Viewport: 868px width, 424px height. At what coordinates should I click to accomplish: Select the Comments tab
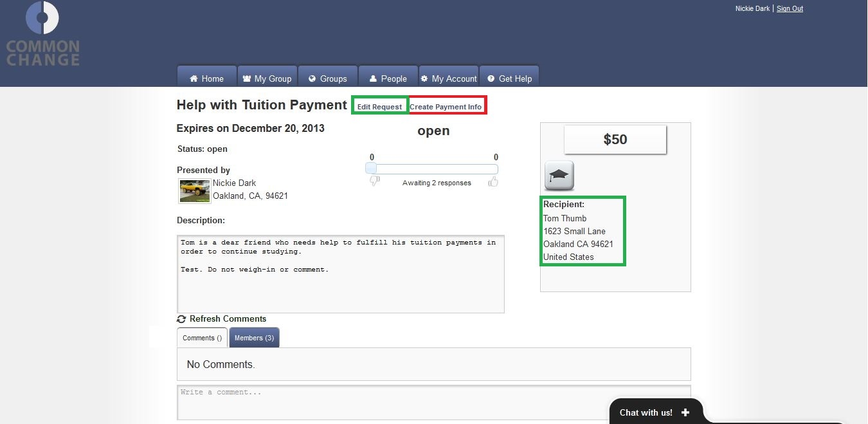pos(202,338)
